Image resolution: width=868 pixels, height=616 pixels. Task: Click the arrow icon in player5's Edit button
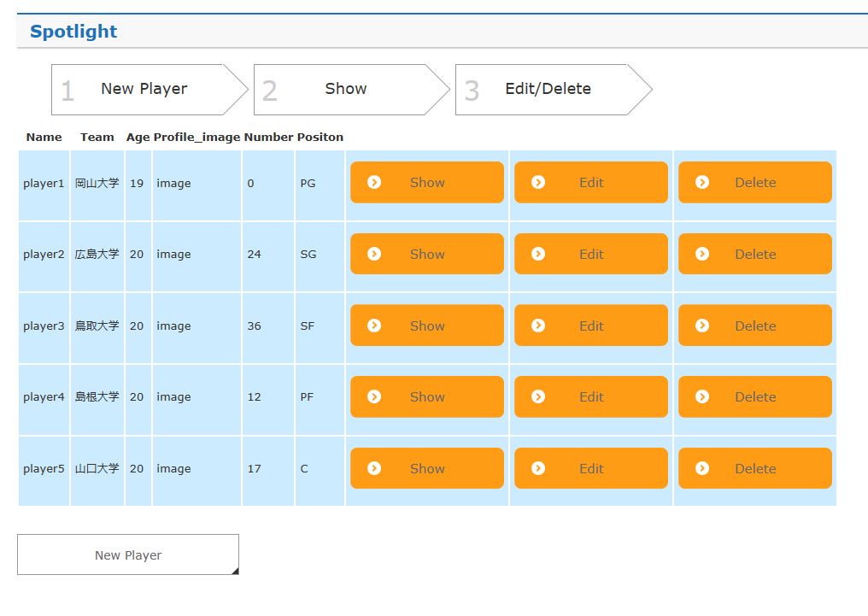point(538,468)
